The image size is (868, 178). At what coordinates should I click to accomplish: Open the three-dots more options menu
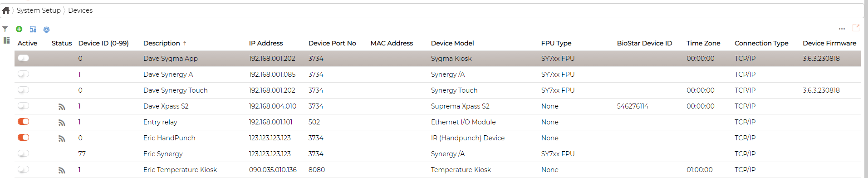tap(842, 29)
